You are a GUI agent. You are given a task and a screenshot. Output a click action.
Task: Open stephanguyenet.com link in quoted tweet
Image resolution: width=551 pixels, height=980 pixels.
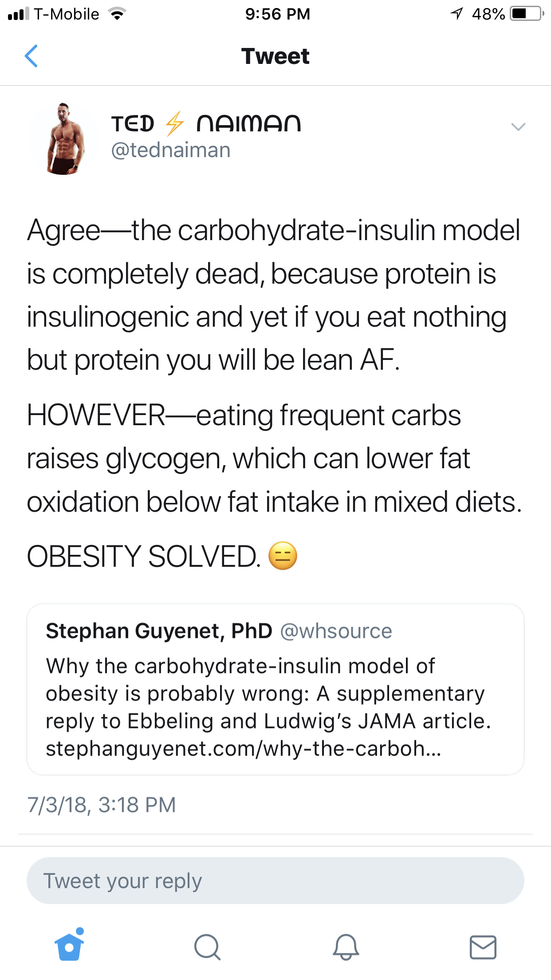244,749
